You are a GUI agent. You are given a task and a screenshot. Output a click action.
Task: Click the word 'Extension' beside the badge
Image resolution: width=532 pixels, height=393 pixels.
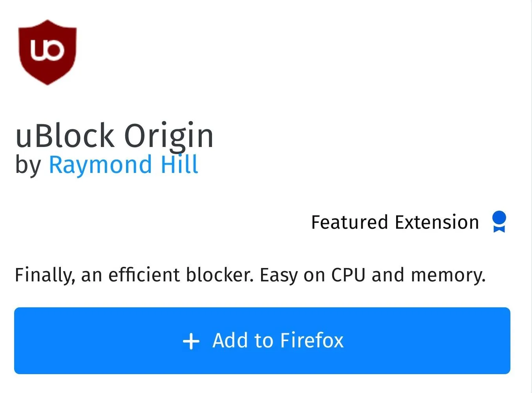coord(437,222)
